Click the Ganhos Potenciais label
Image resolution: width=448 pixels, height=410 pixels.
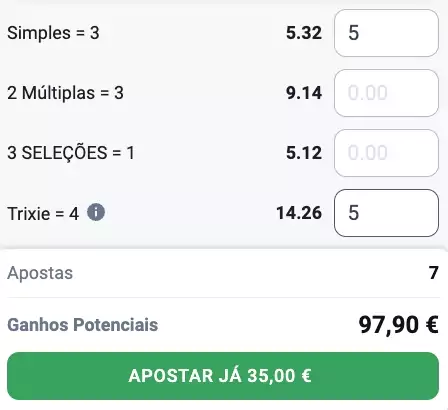tap(83, 325)
